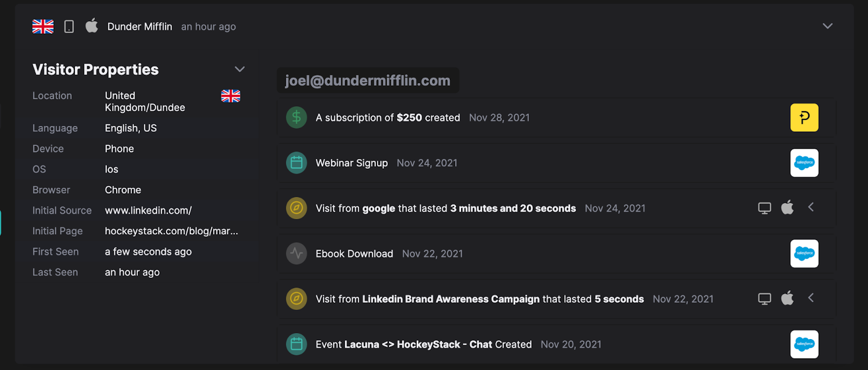868x370 pixels.
Task: Click the joel@dundermifflin.com email label
Action: 368,81
